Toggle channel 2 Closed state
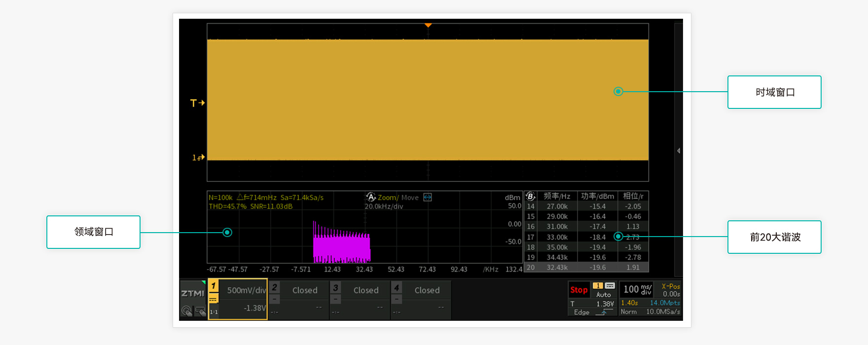 [304, 290]
